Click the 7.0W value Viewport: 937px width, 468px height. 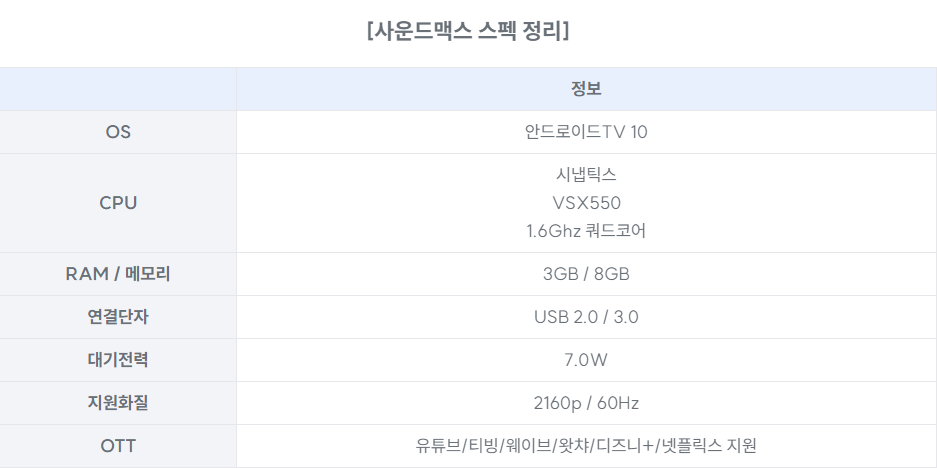586,360
